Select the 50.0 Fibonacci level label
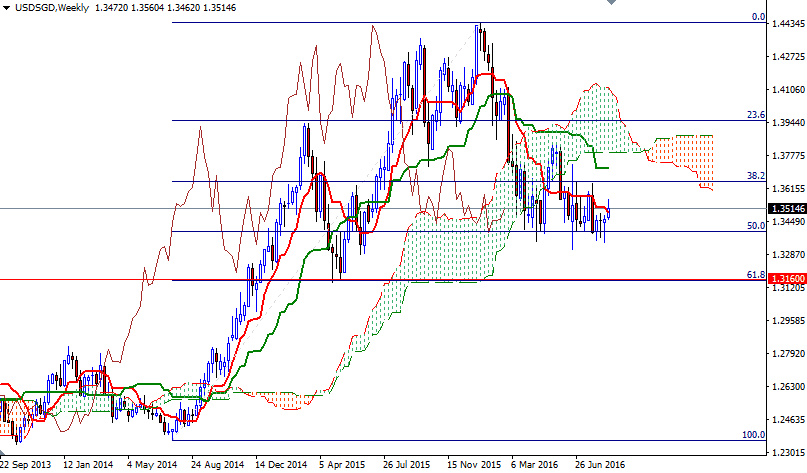The height and width of the screenshot is (473, 807). tap(756, 225)
